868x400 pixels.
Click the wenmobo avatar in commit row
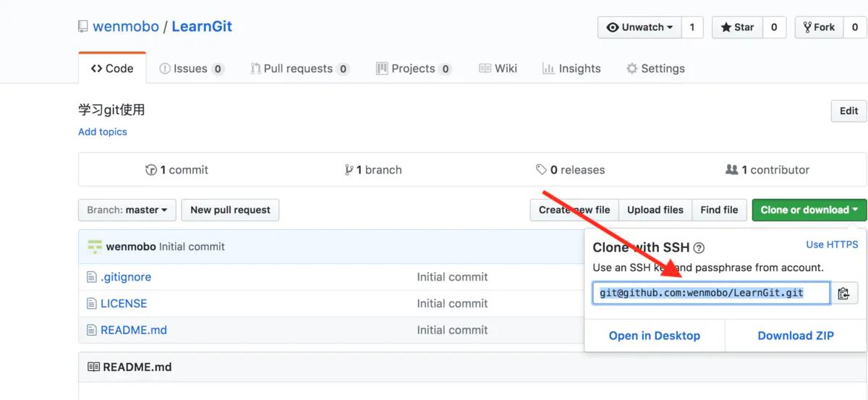tap(95, 247)
